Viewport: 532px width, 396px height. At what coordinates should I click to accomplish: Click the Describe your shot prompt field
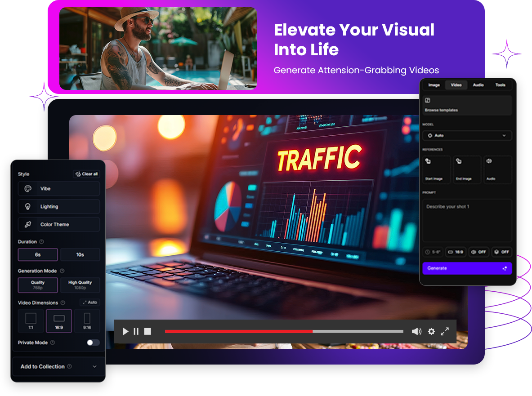click(x=467, y=220)
